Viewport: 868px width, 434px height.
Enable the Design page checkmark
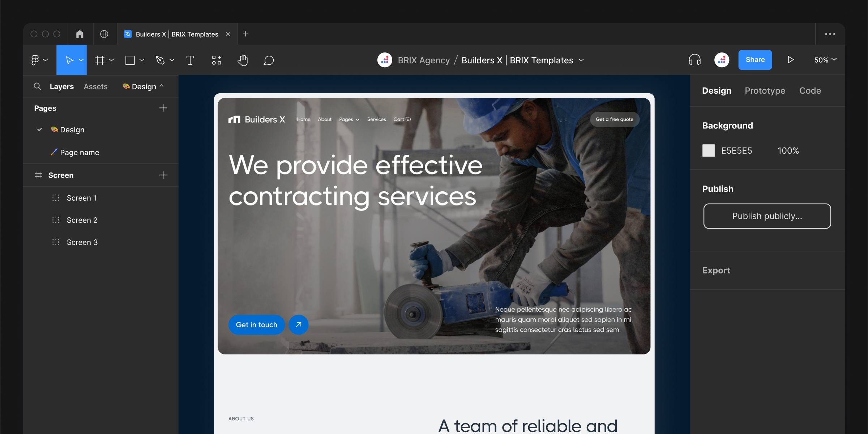pyautogui.click(x=40, y=129)
